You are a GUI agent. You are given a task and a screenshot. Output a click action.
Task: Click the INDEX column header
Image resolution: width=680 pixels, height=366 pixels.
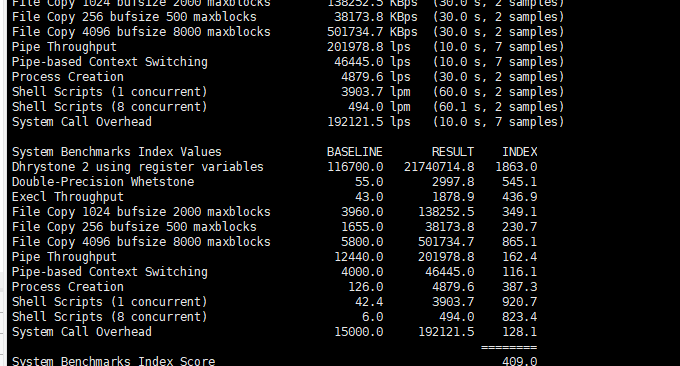(520, 152)
